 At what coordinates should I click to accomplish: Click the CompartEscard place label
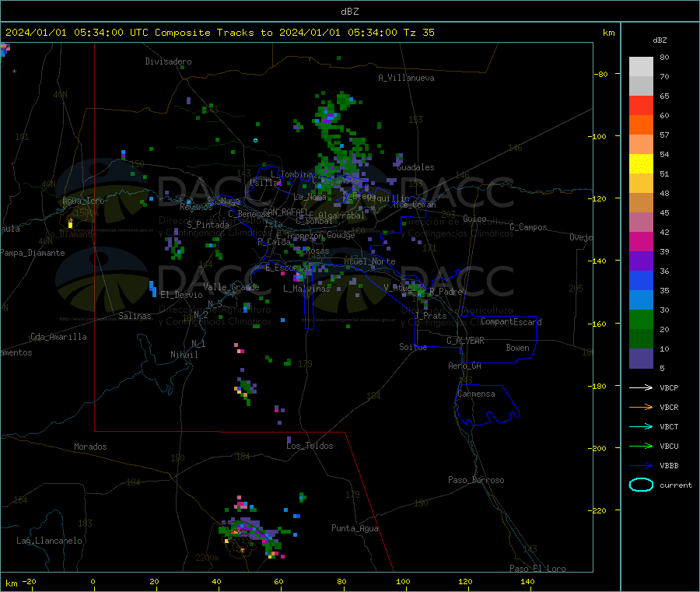tap(511, 322)
